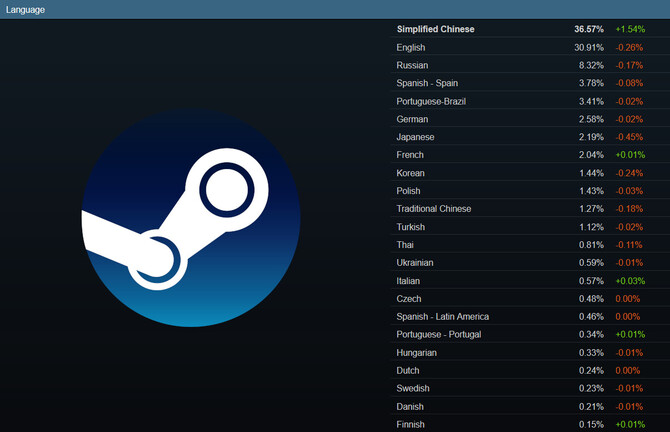Click the Steam logo image

tap(191, 218)
